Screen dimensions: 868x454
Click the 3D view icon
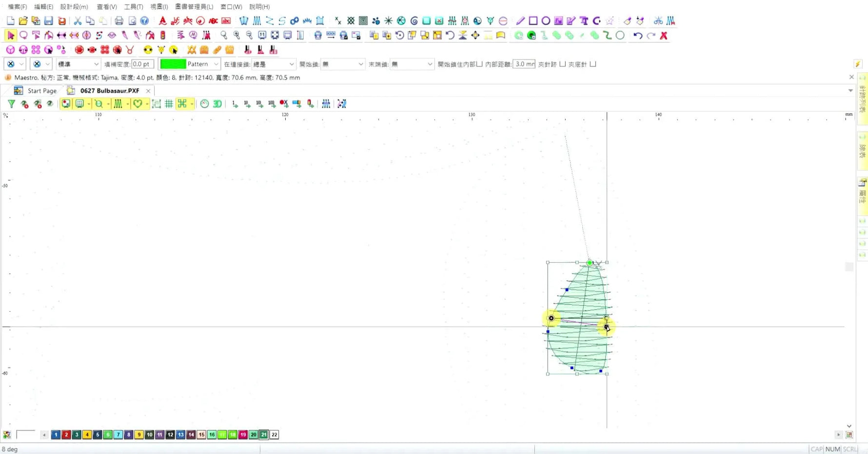point(217,104)
